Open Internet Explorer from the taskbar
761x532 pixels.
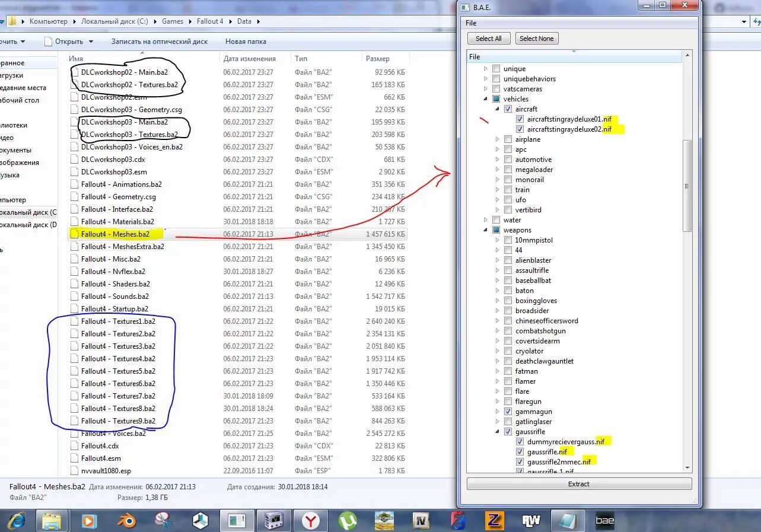click(17, 521)
